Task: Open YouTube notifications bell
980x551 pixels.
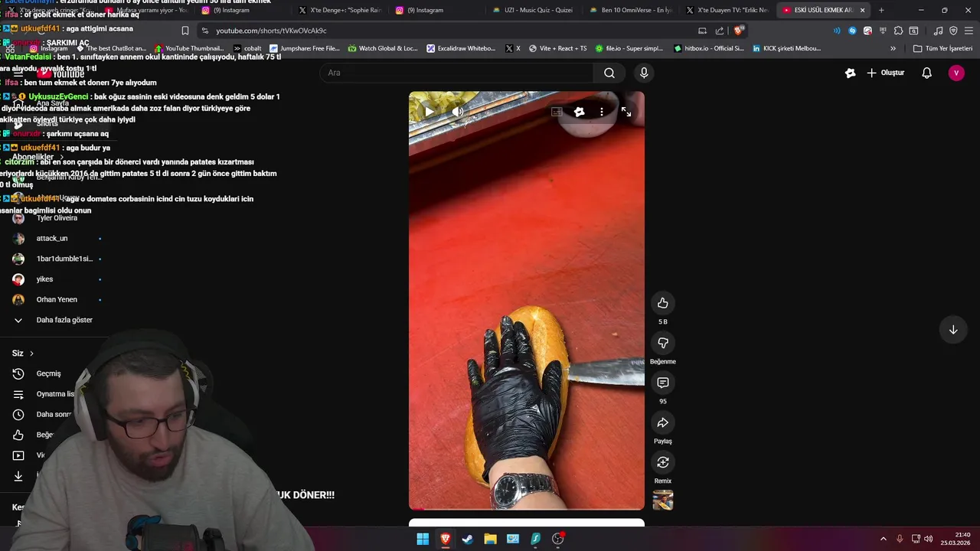Action: pyautogui.click(x=926, y=73)
